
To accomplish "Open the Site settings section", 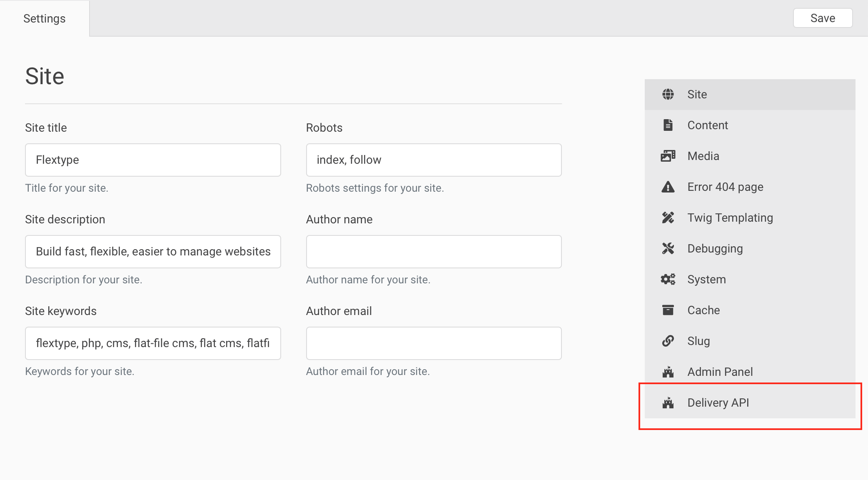I will 750,95.
